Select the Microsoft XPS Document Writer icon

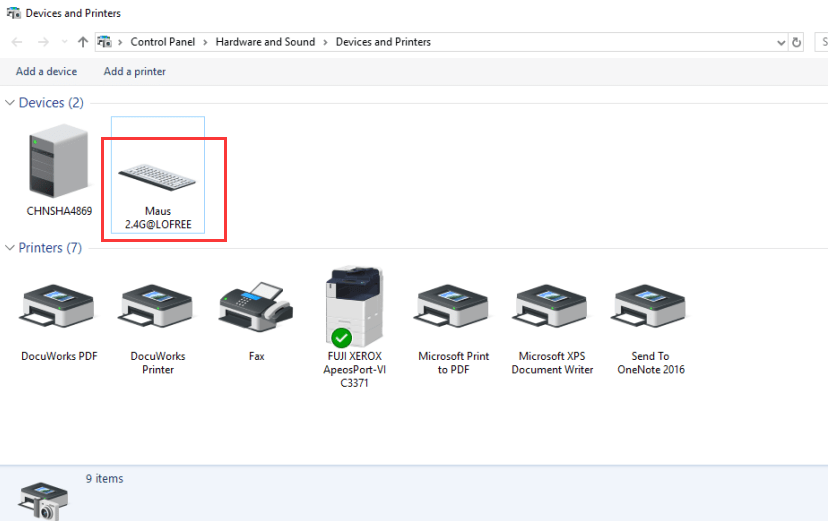550,305
